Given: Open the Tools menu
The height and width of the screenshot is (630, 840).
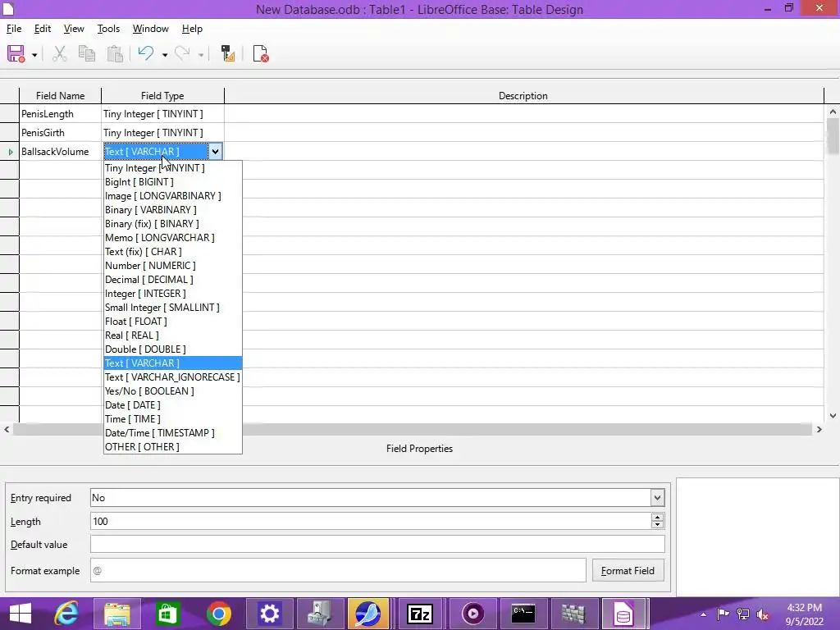Looking at the screenshot, I should [x=108, y=29].
